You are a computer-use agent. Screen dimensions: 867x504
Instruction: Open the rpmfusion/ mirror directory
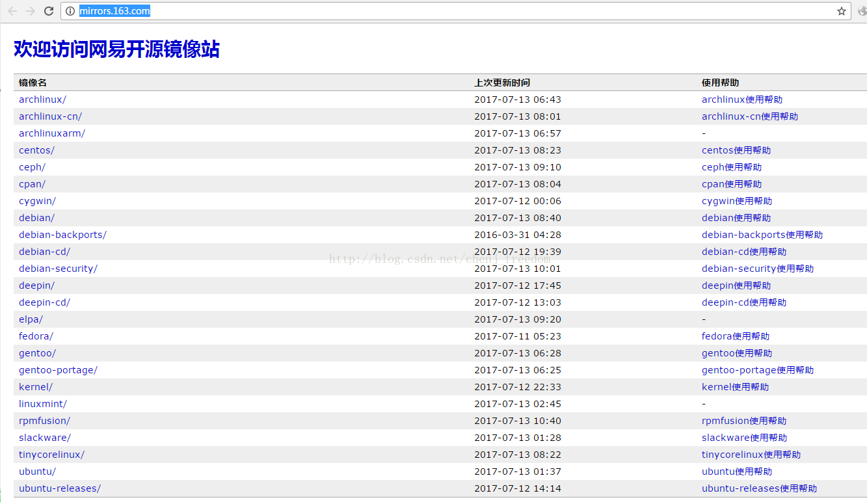coord(44,421)
